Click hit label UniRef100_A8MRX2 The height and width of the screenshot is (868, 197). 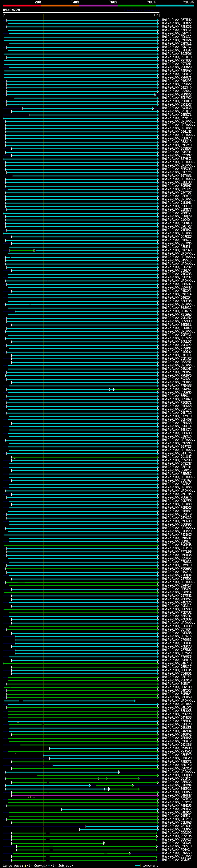177,94
